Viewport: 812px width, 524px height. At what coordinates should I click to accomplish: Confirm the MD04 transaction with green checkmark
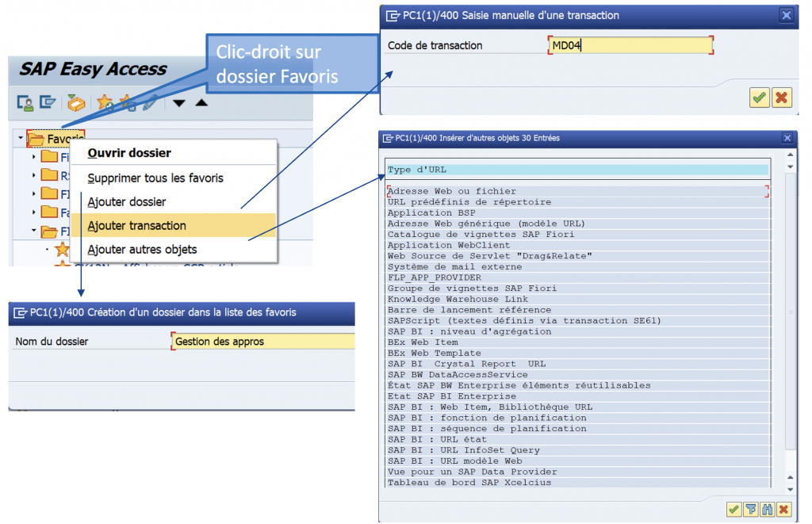click(x=760, y=97)
